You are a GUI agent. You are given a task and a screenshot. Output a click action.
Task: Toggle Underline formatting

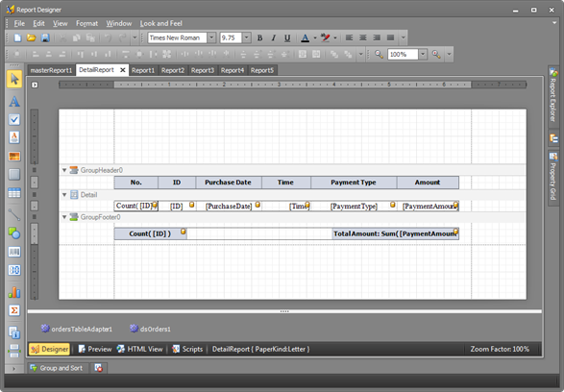click(287, 37)
